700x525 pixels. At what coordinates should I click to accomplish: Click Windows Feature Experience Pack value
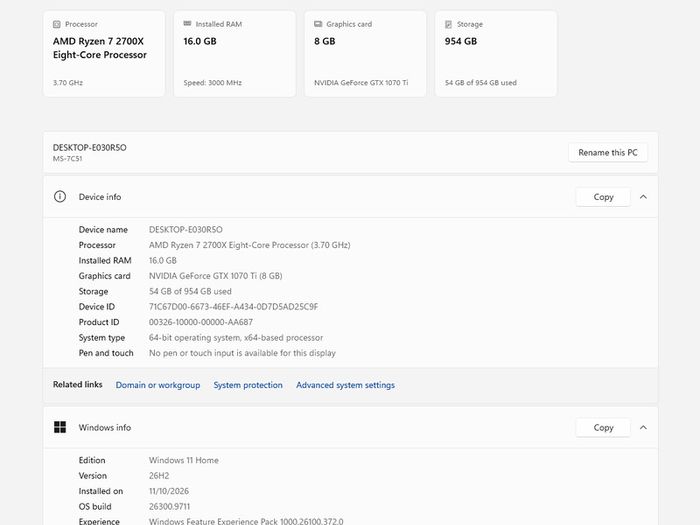point(246,521)
